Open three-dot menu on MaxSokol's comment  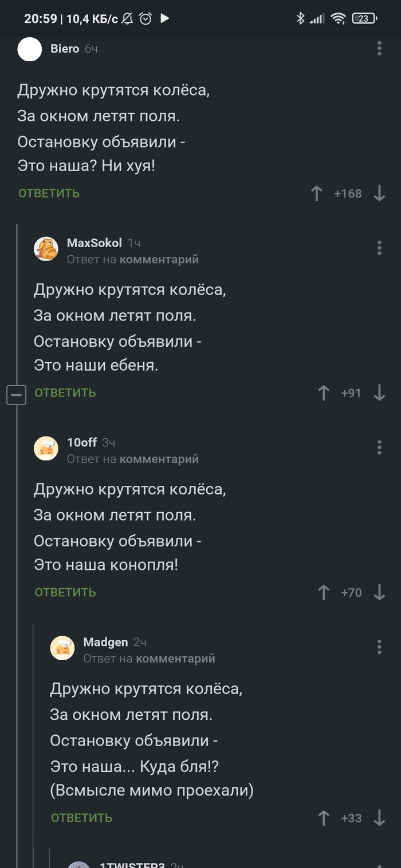tap(379, 248)
